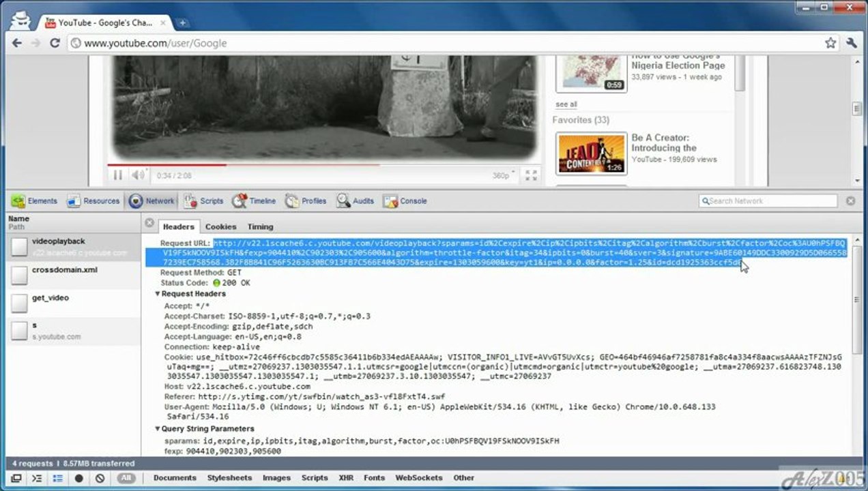Open the 360p quality selector
Image resolution: width=868 pixels, height=491 pixels.
point(503,175)
